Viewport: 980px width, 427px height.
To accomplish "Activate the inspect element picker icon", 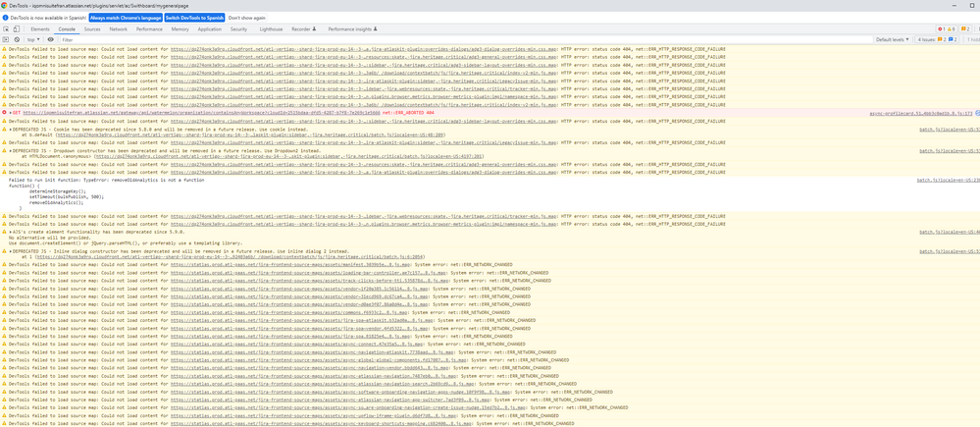I will click(6, 29).
